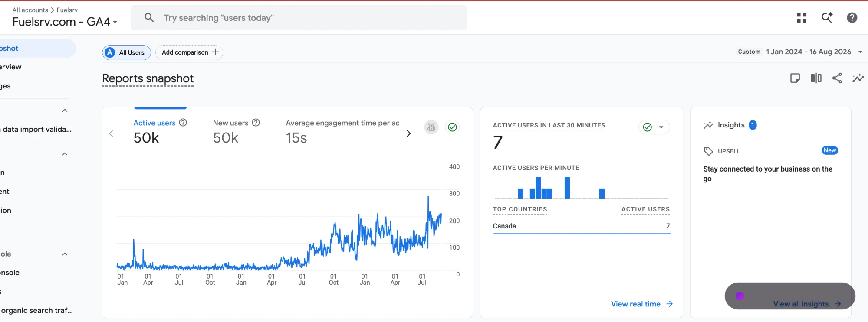
Task: Click the edit comparisons icon
Action: pos(816,78)
